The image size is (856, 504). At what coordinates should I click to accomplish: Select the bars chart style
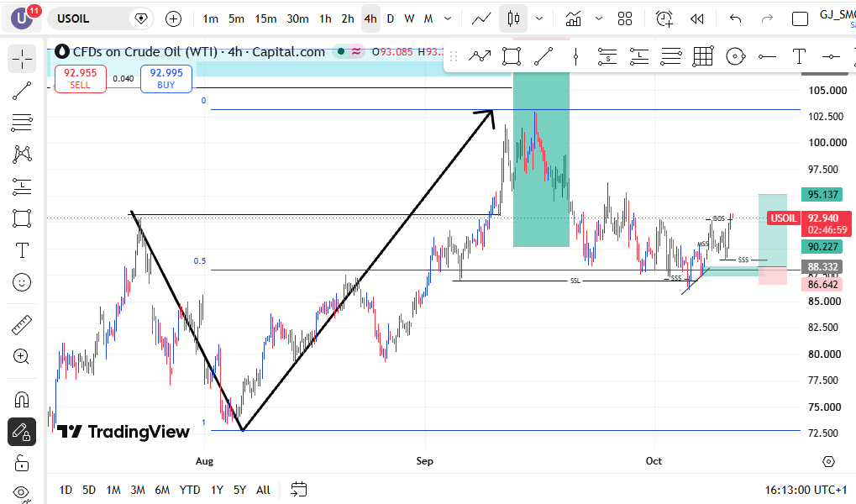513,19
